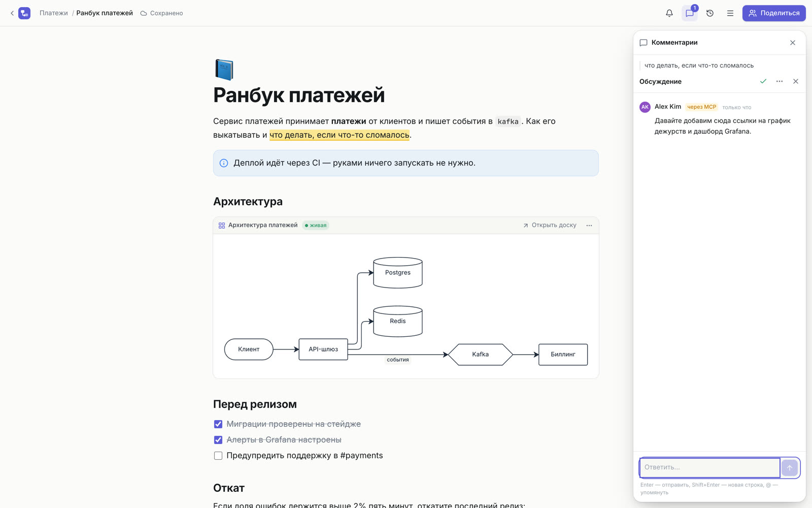Open the board via Открыть доску
Viewport: 812px width, 508px height.
pos(550,226)
